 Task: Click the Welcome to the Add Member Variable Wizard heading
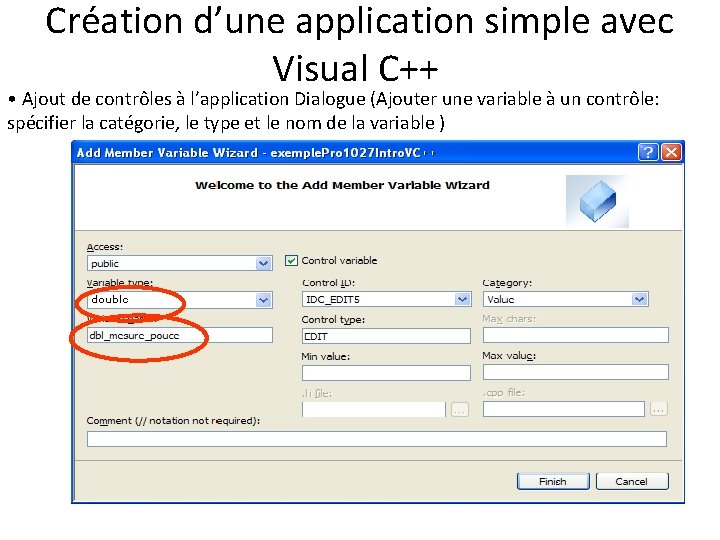(x=342, y=186)
